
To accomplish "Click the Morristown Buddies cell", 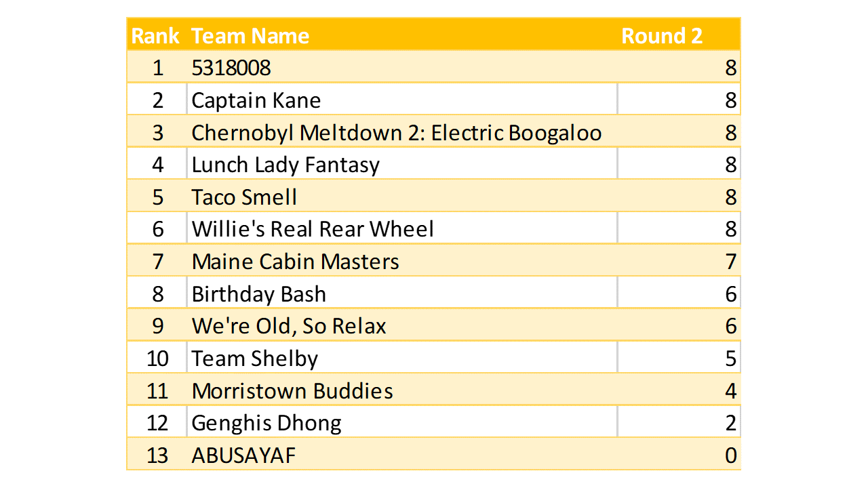I will coord(292,391).
